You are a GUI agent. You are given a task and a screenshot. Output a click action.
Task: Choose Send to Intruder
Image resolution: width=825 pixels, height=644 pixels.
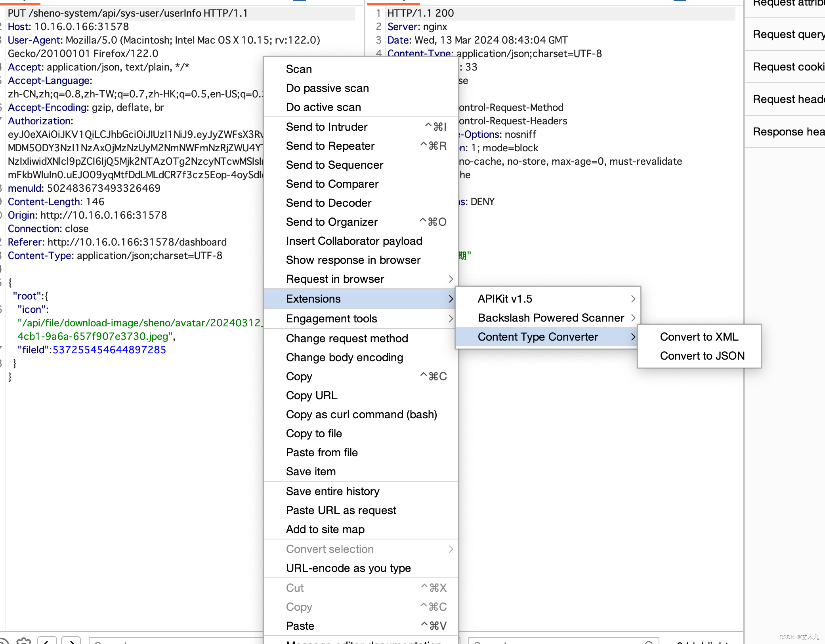click(327, 127)
